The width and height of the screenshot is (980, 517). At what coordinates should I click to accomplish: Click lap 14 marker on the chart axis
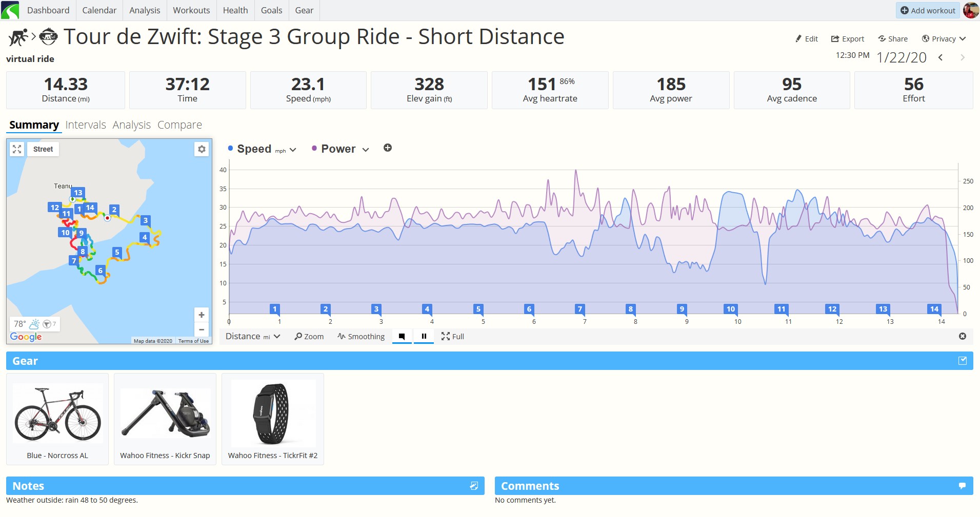(x=934, y=309)
